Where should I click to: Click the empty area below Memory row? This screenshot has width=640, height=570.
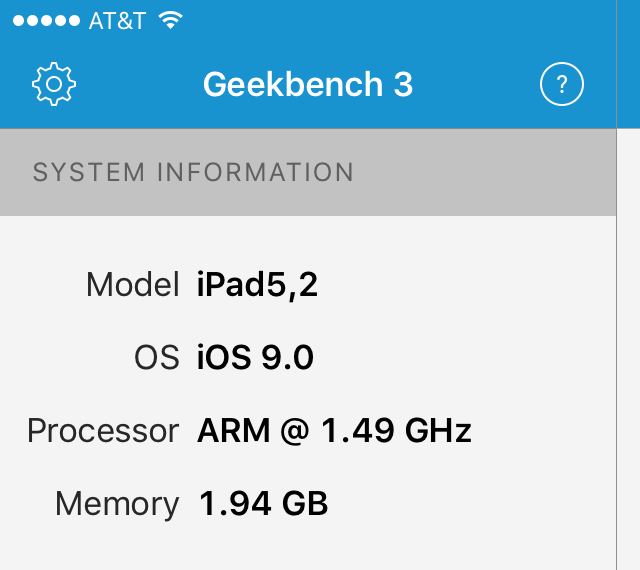300,548
